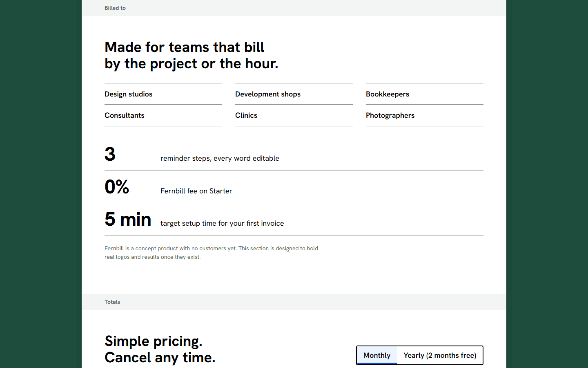Click the 'Photographers' list entry
This screenshot has height=368, width=588.
(425, 115)
